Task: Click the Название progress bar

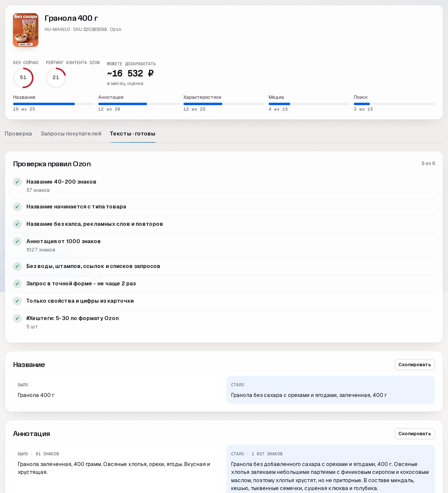Action: 54,104
